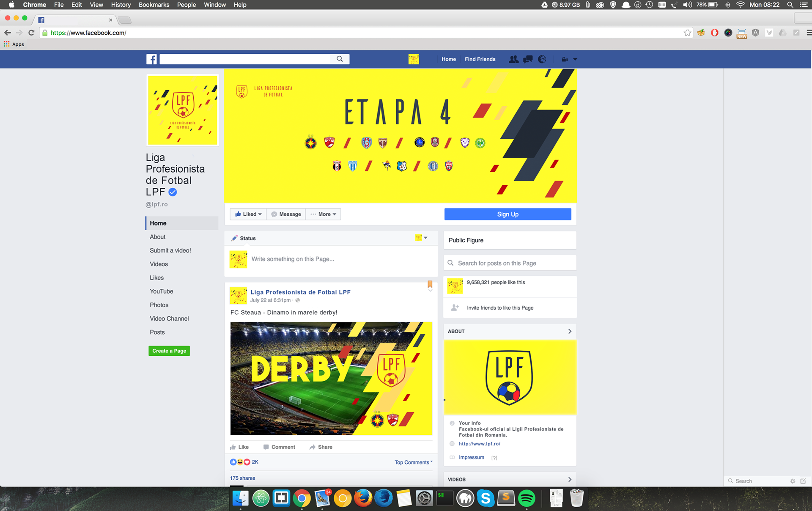Reload the page in Chrome
The width and height of the screenshot is (812, 511).
coord(31,33)
